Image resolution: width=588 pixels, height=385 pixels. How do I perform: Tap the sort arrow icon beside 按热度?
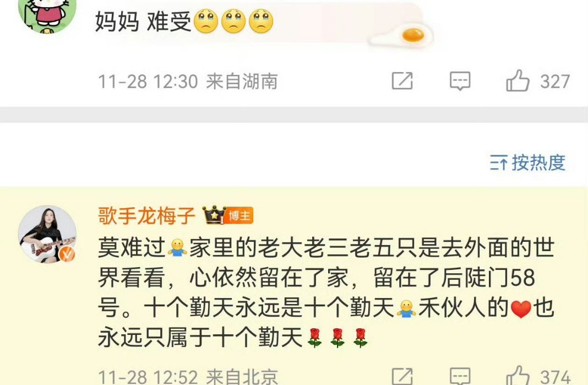pyautogui.click(x=498, y=163)
